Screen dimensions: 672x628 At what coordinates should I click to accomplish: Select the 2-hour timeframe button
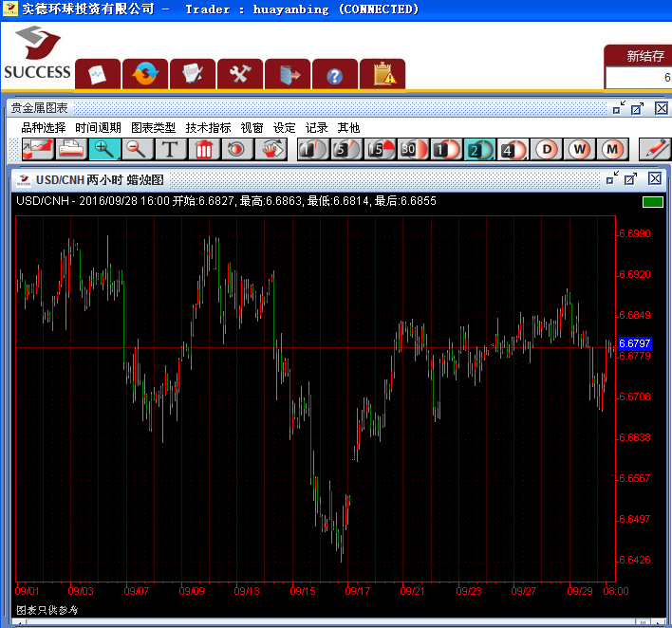click(x=479, y=149)
